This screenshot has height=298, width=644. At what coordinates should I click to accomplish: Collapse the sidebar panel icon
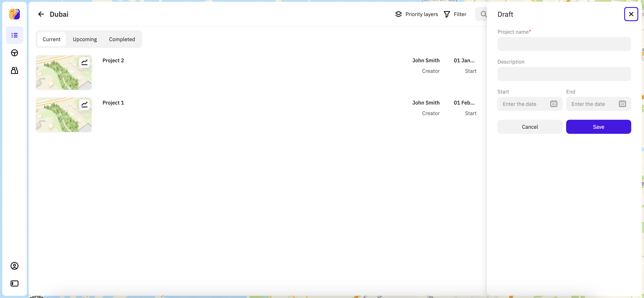click(15, 283)
